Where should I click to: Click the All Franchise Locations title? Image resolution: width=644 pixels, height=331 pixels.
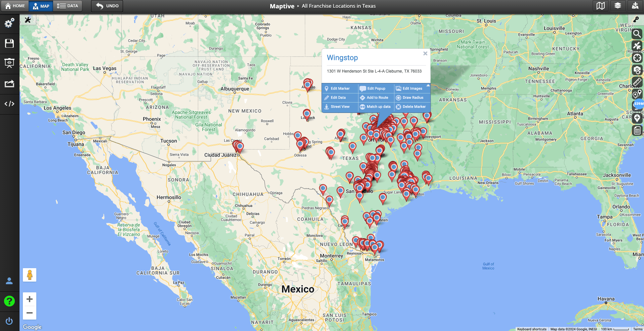pyautogui.click(x=339, y=6)
